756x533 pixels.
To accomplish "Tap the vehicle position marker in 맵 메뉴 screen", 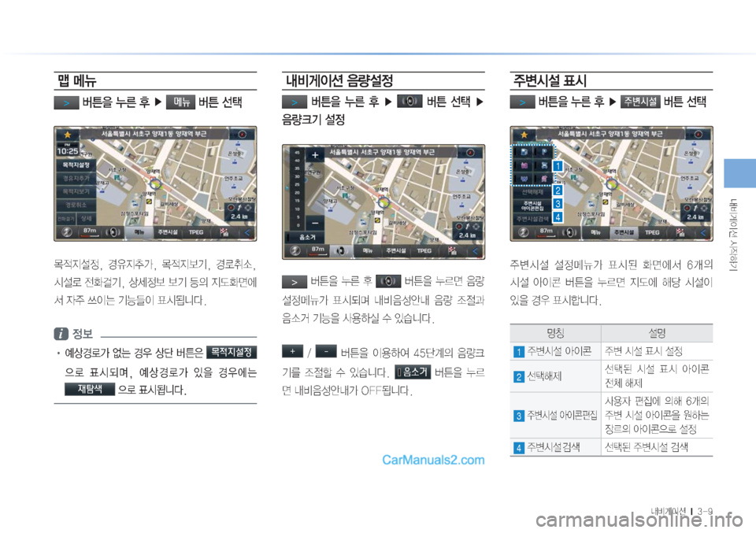I will tap(155, 184).
